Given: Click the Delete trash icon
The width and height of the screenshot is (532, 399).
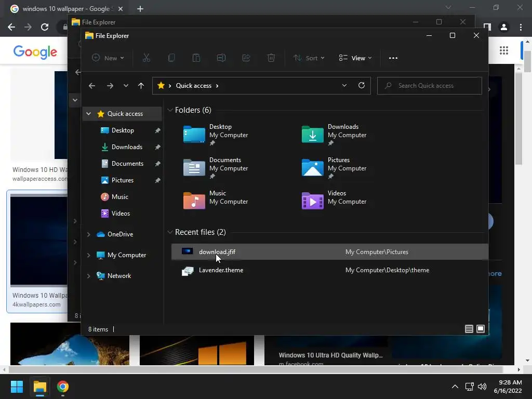Looking at the screenshot, I should click(x=271, y=58).
